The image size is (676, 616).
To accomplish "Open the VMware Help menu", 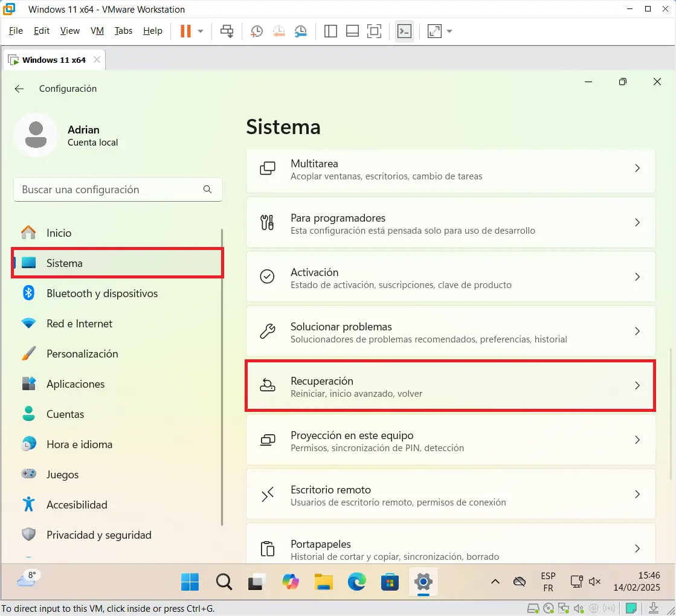I will 153,31.
